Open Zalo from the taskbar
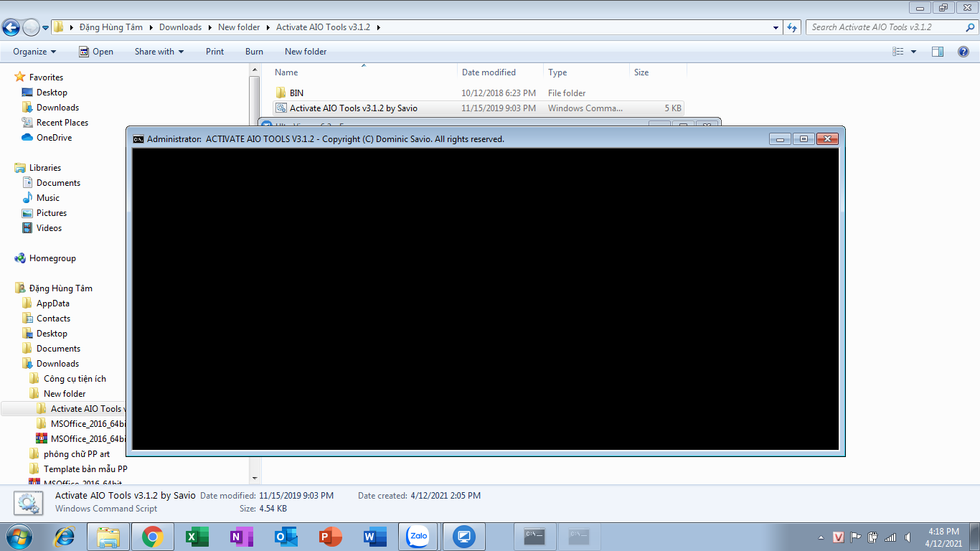Viewport: 980px width, 551px height. click(x=418, y=537)
